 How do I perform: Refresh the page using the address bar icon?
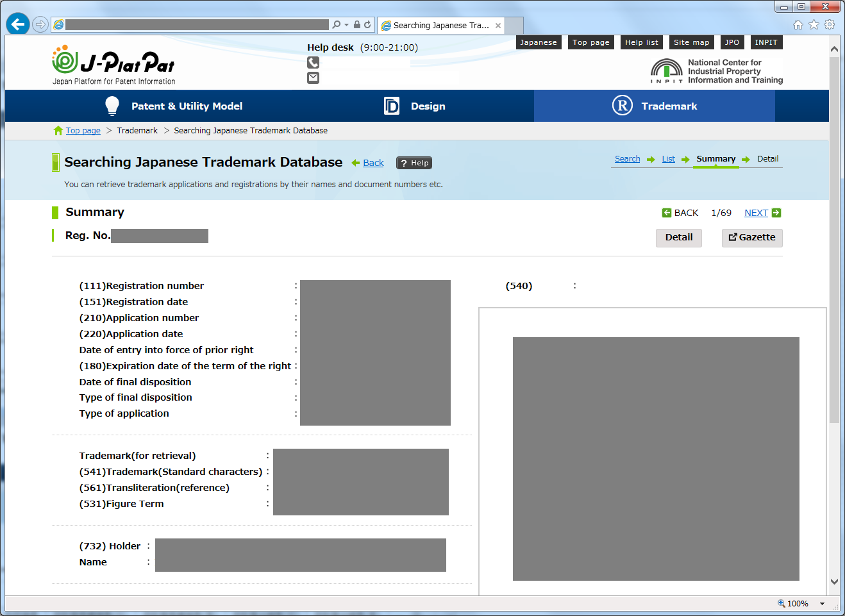coord(367,24)
